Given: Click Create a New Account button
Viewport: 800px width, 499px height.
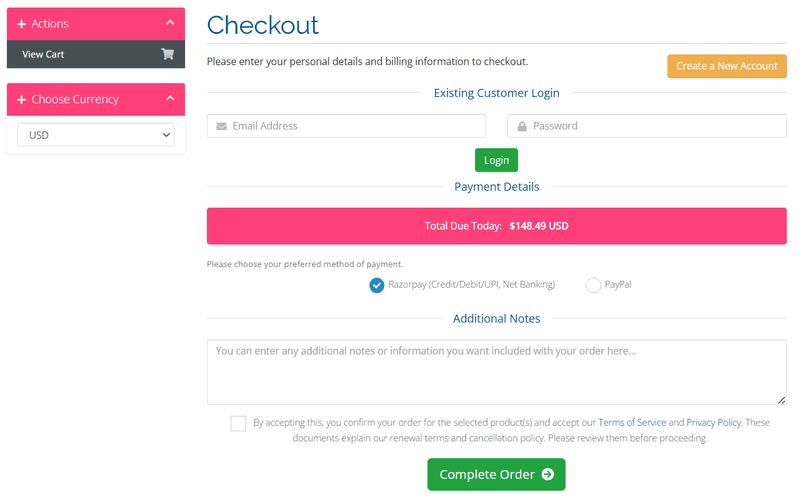Looking at the screenshot, I should click(727, 66).
